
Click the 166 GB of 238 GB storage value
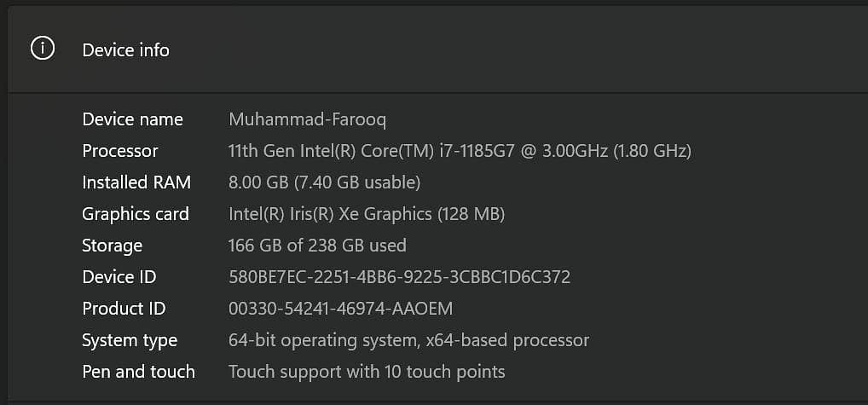click(317, 245)
